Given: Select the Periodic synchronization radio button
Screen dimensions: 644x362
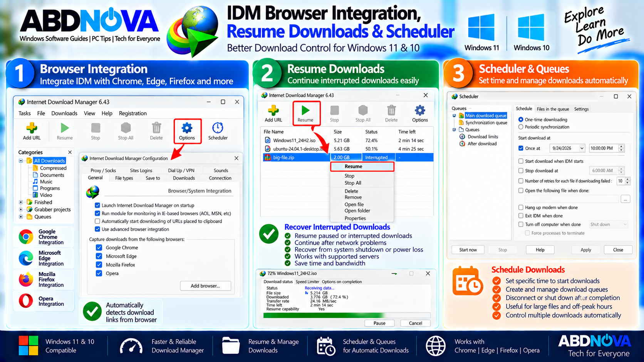Looking at the screenshot, I should [x=521, y=127].
